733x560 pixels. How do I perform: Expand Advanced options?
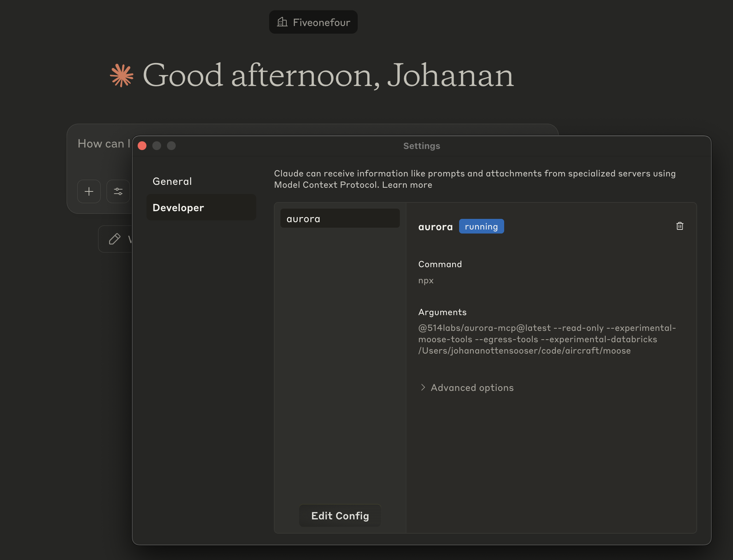pos(467,388)
